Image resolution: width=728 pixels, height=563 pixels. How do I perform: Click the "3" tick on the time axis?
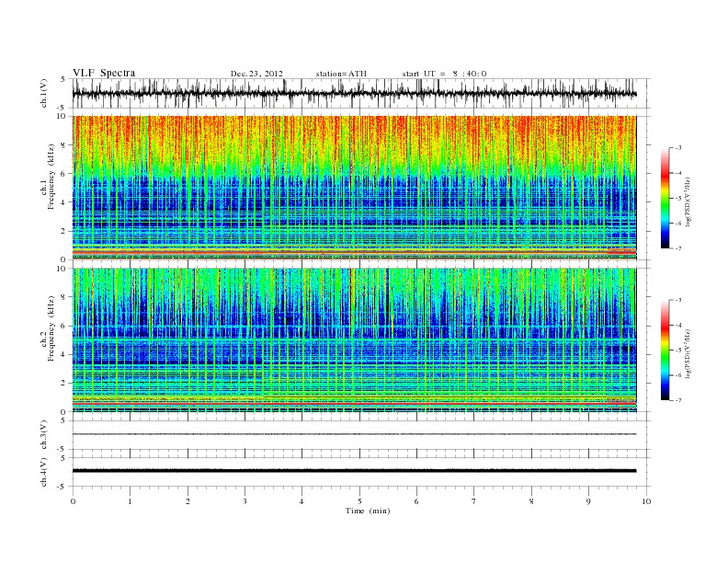(245, 501)
